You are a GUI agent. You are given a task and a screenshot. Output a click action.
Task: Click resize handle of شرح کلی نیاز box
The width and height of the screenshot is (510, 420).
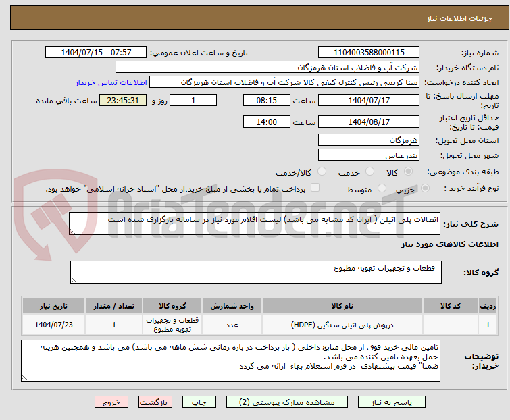[x=72, y=232]
